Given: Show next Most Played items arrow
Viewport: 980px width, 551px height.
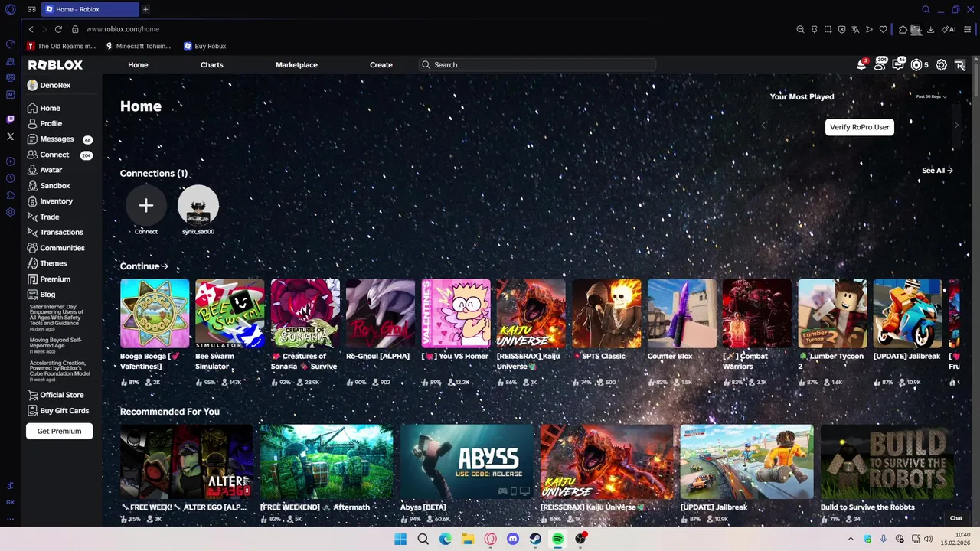Looking at the screenshot, I should click(955, 125).
